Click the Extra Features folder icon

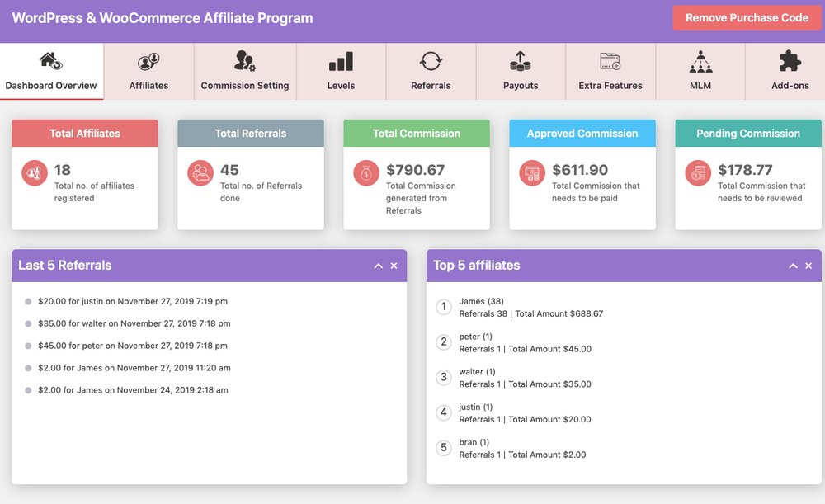pyautogui.click(x=610, y=61)
